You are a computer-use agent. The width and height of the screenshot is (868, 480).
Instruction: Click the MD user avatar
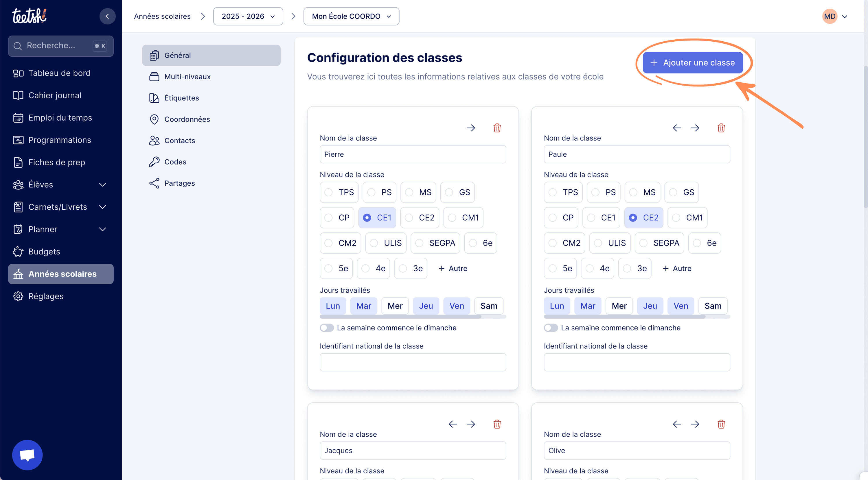point(830,16)
